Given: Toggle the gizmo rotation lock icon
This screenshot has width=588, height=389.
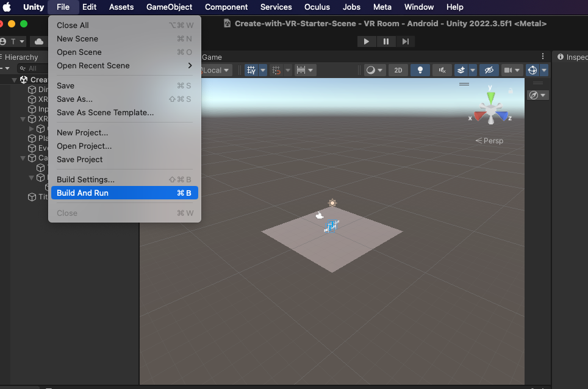Looking at the screenshot, I should coord(511,91).
